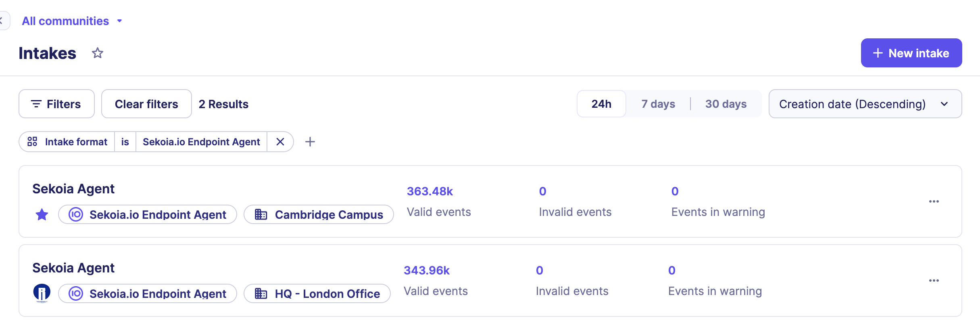This screenshot has width=980, height=335.
Task: Click the HQ London Office intake avatar icon
Action: click(x=42, y=293)
